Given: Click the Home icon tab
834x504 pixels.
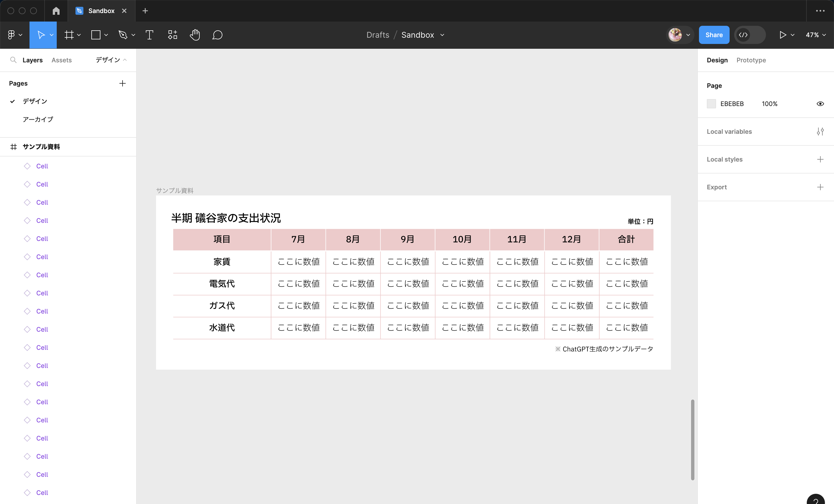Looking at the screenshot, I should (56, 11).
